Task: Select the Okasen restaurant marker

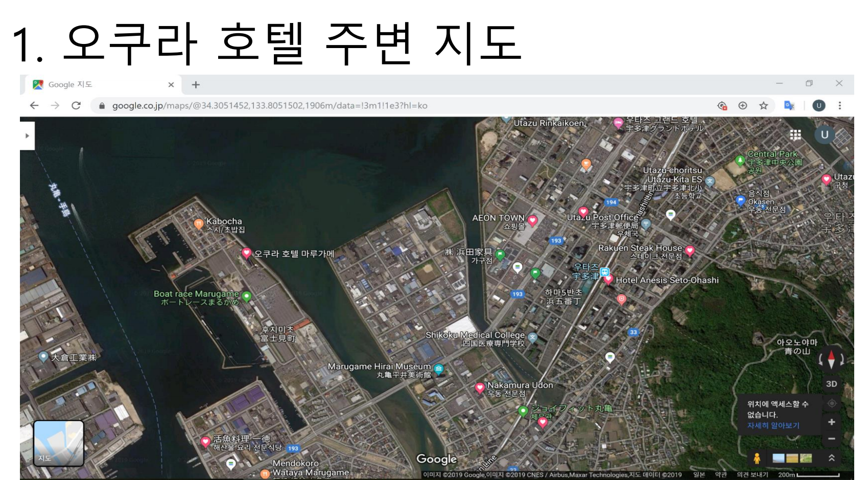Action: (x=740, y=200)
